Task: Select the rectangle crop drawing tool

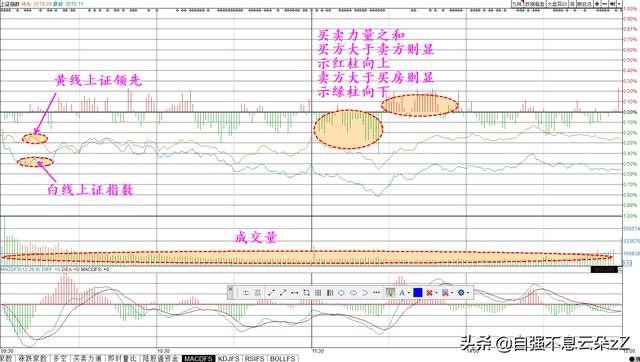Action: (x=307, y=293)
